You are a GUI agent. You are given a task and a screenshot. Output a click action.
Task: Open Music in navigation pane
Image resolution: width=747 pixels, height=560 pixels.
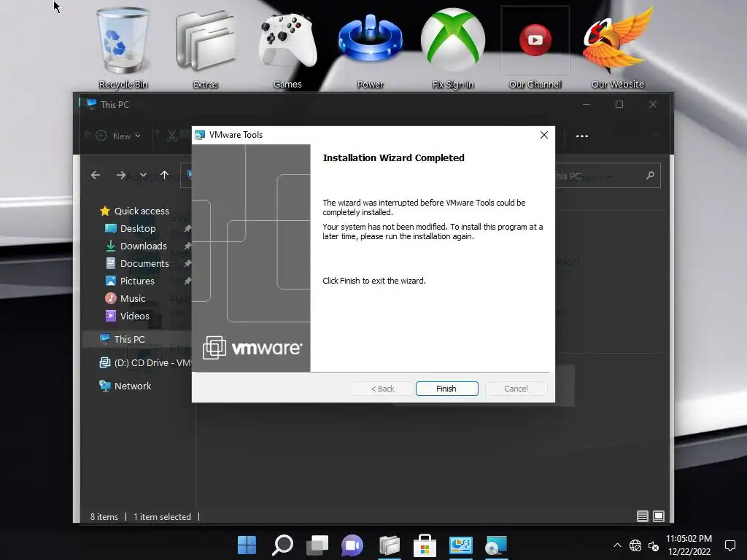[125, 298]
